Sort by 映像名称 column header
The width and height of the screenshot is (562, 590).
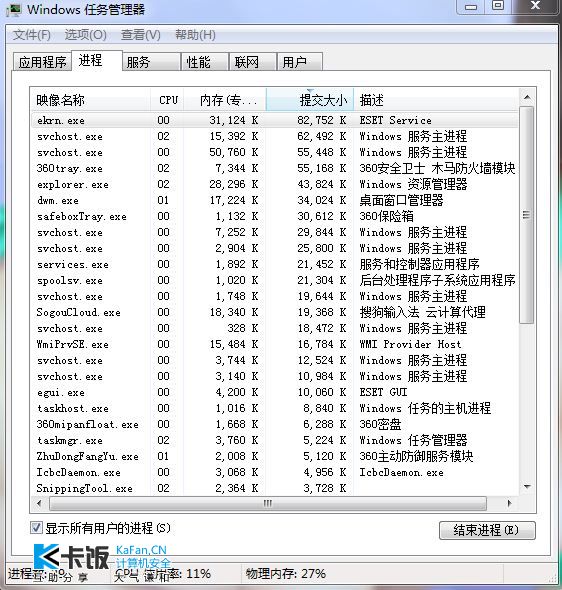click(x=90, y=100)
